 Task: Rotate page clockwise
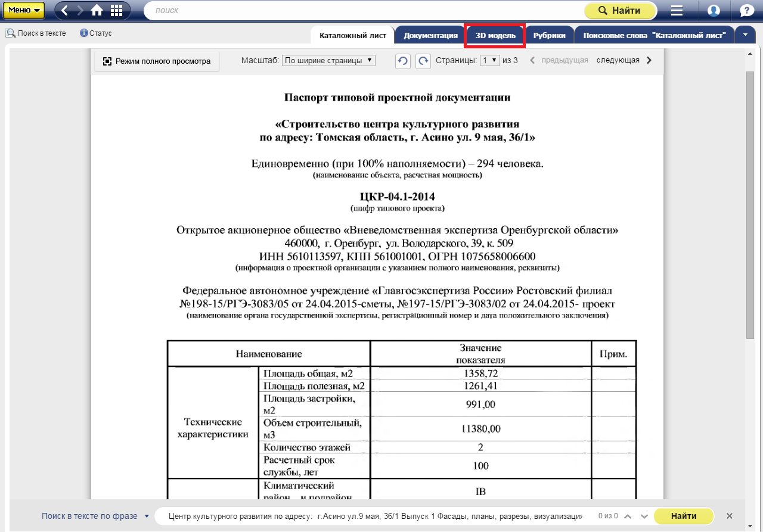tap(423, 61)
